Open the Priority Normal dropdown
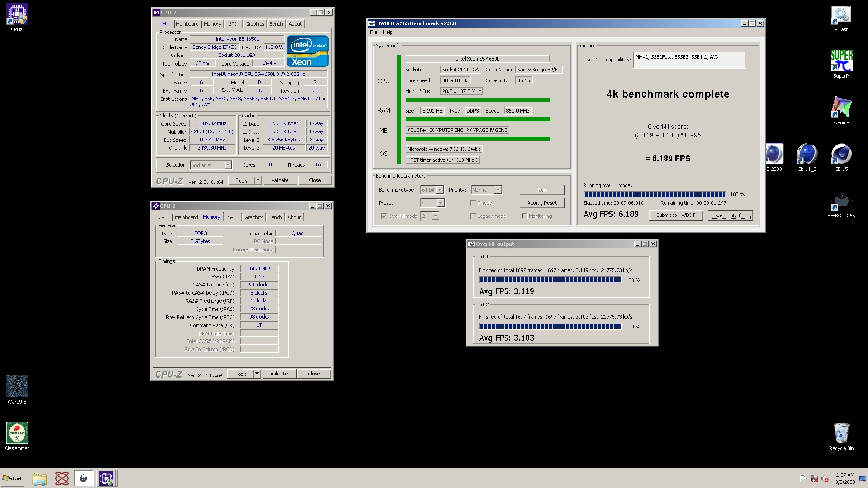 [x=487, y=190]
